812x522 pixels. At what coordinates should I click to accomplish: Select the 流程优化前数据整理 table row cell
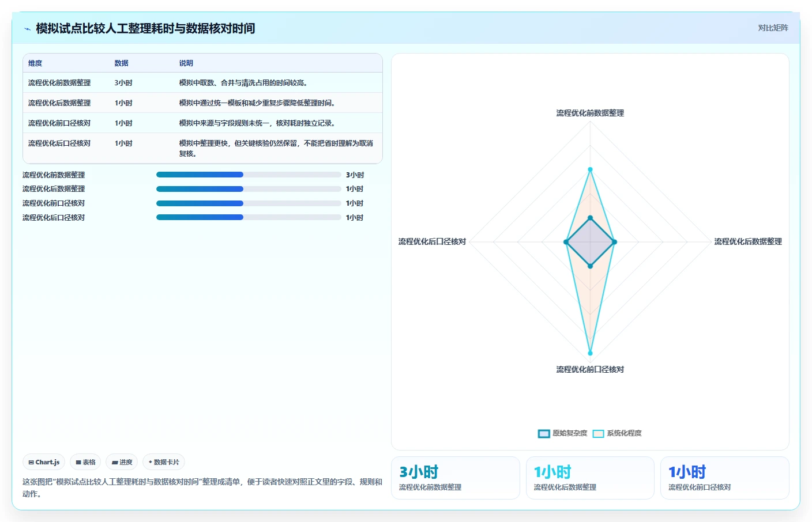(59, 83)
